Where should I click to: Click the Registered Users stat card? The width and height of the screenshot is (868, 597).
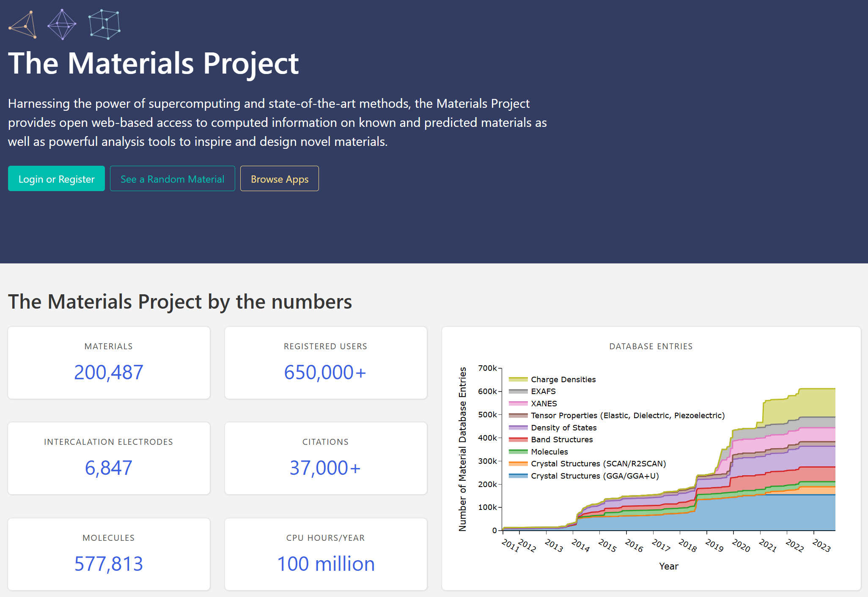click(325, 363)
